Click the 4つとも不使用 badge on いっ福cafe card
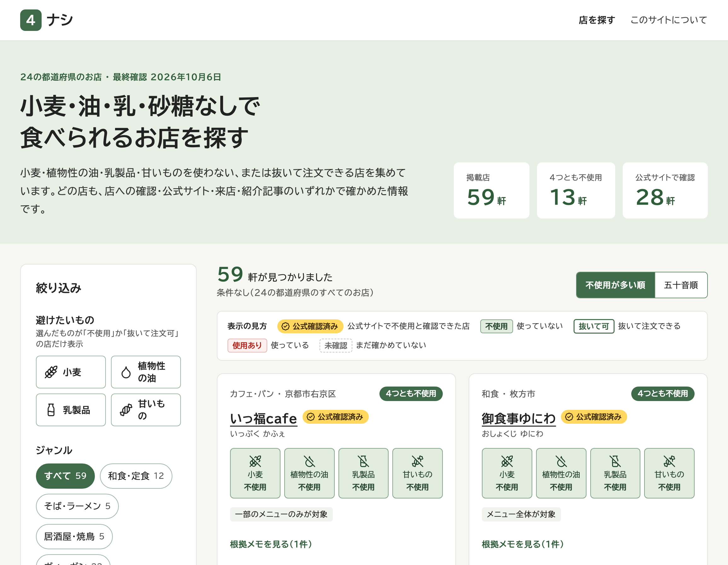Image resolution: width=728 pixels, height=565 pixels. [x=411, y=393]
